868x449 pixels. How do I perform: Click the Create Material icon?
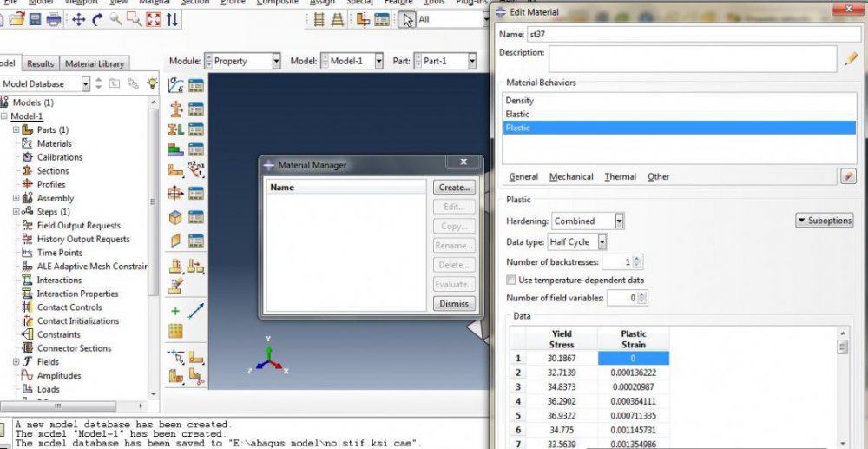(x=176, y=85)
